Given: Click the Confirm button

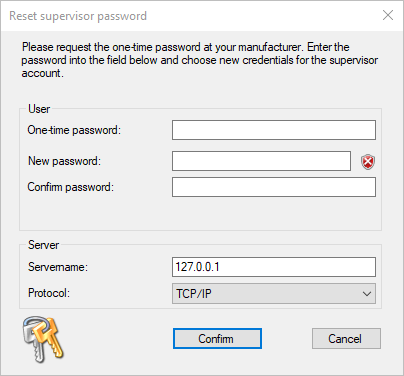Looking at the screenshot, I should (x=217, y=339).
